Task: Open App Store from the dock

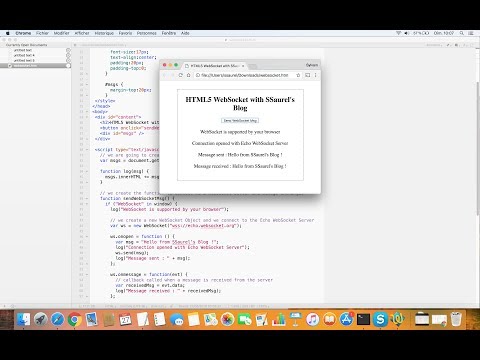Action: 346,319
